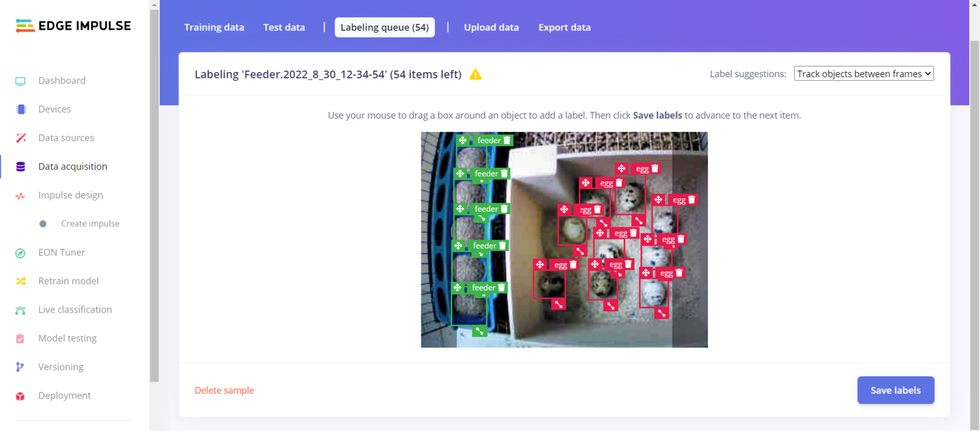Image resolution: width=980 pixels, height=431 pixels.
Task: Open the Label suggestions dropdown
Action: 864,74
